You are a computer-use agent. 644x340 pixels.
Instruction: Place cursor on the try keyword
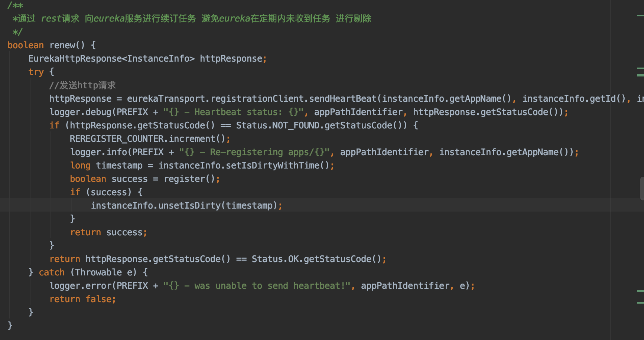(x=36, y=72)
